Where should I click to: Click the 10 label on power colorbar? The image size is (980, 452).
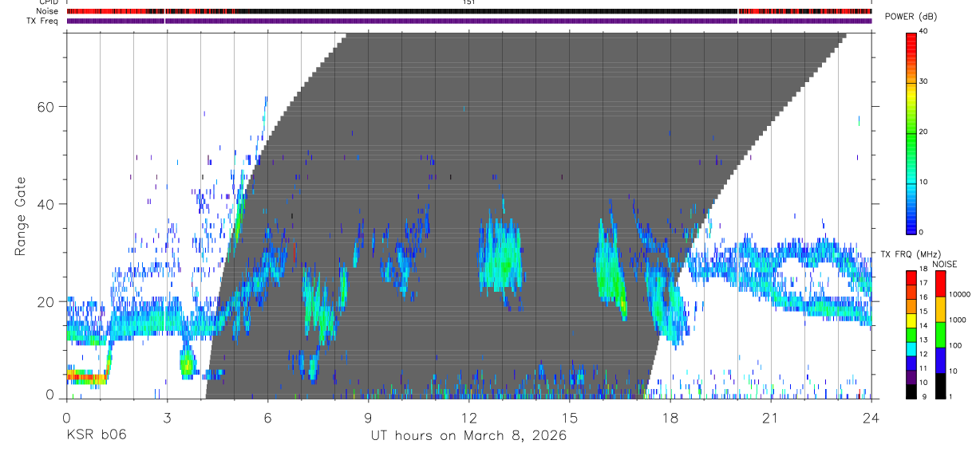(x=923, y=182)
